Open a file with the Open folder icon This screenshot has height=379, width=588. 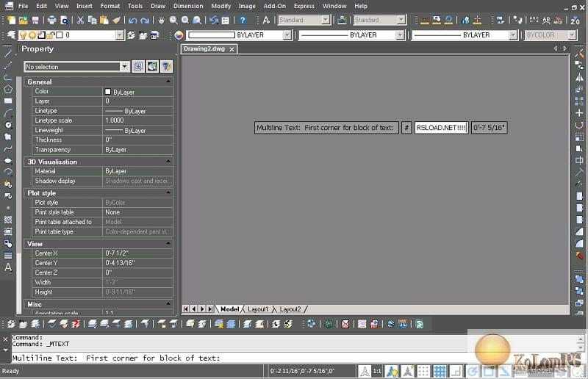pos(24,20)
